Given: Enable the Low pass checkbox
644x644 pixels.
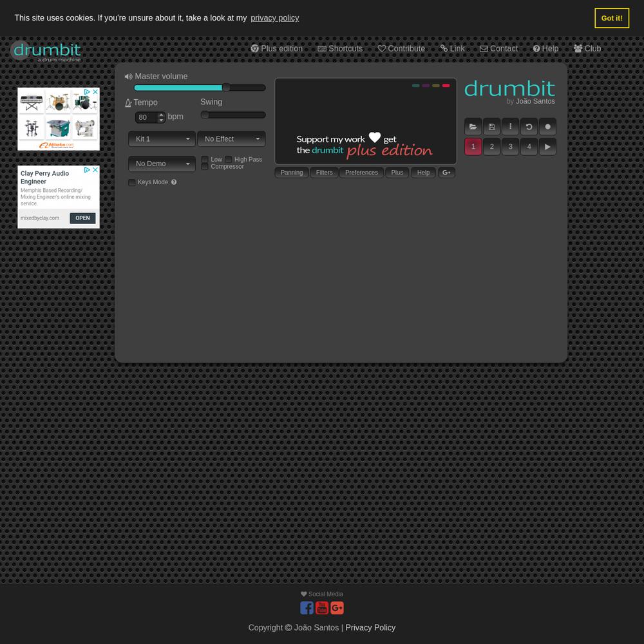Looking at the screenshot, I should click(x=205, y=159).
